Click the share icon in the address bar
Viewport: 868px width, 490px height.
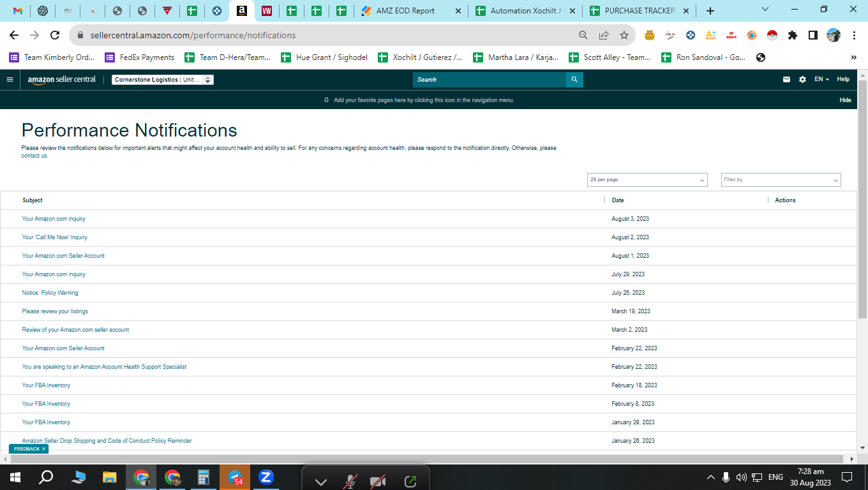pyautogui.click(x=603, y=35)
